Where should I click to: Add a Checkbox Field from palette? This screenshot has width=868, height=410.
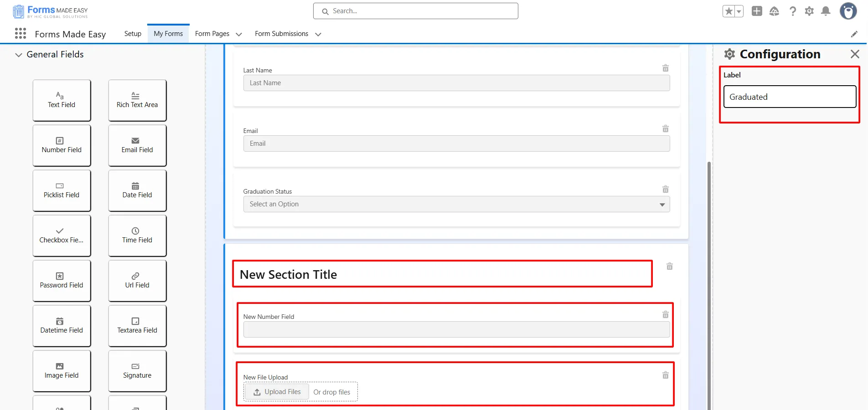pos(62,236)
